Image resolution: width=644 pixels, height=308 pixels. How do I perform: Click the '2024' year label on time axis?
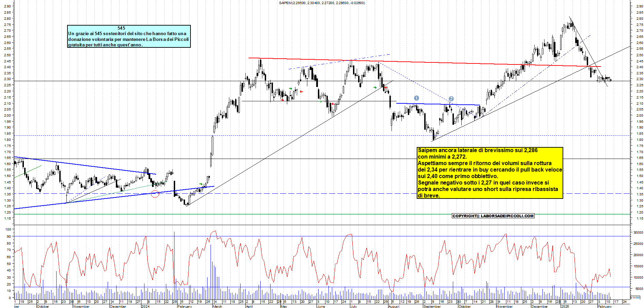tap(145, 306)
